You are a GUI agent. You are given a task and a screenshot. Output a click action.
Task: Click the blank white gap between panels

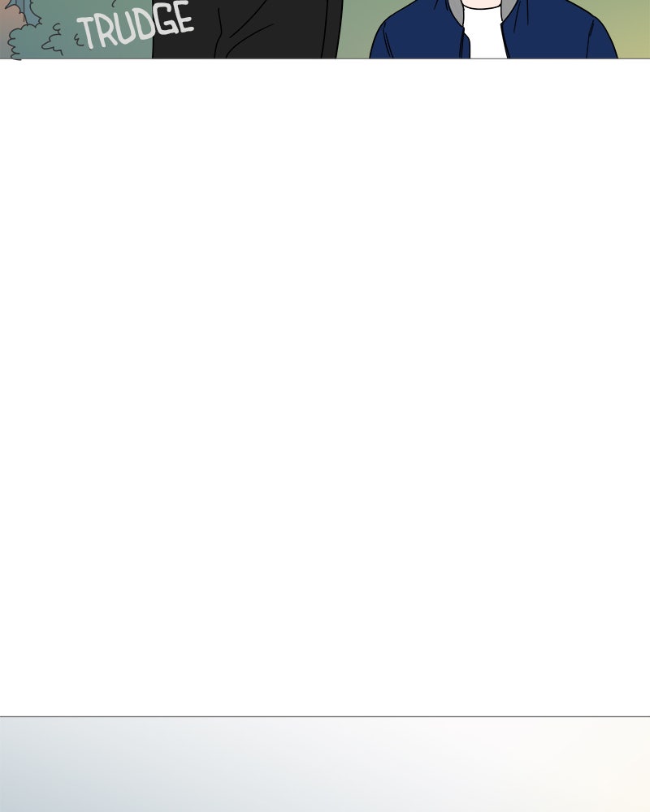pyautogui.click(x=325, y=387)
